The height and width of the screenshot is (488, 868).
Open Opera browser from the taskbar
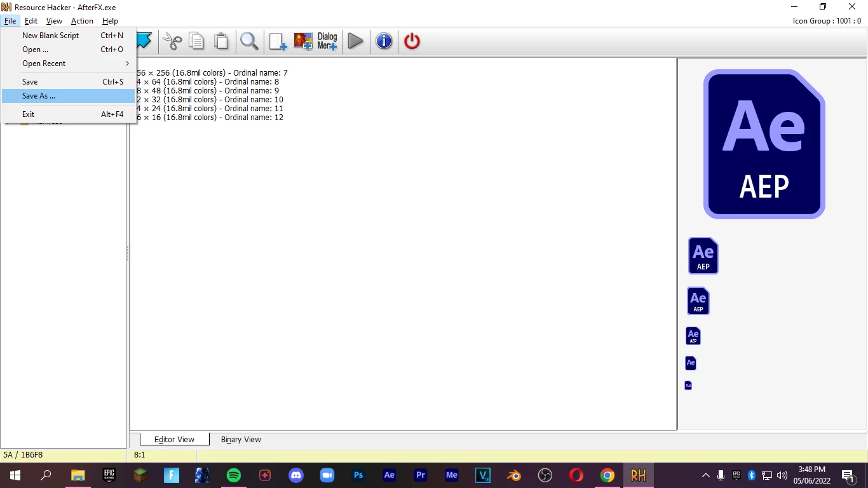(x=576, y=475)
